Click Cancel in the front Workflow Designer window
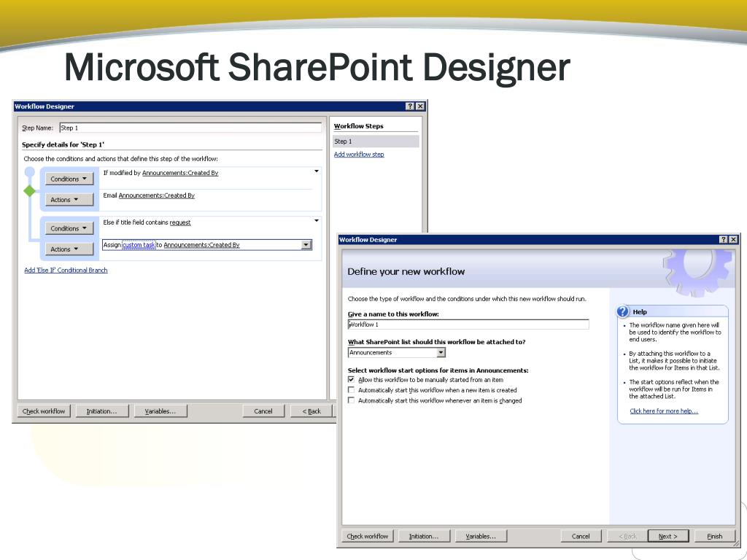 point(581,536)
